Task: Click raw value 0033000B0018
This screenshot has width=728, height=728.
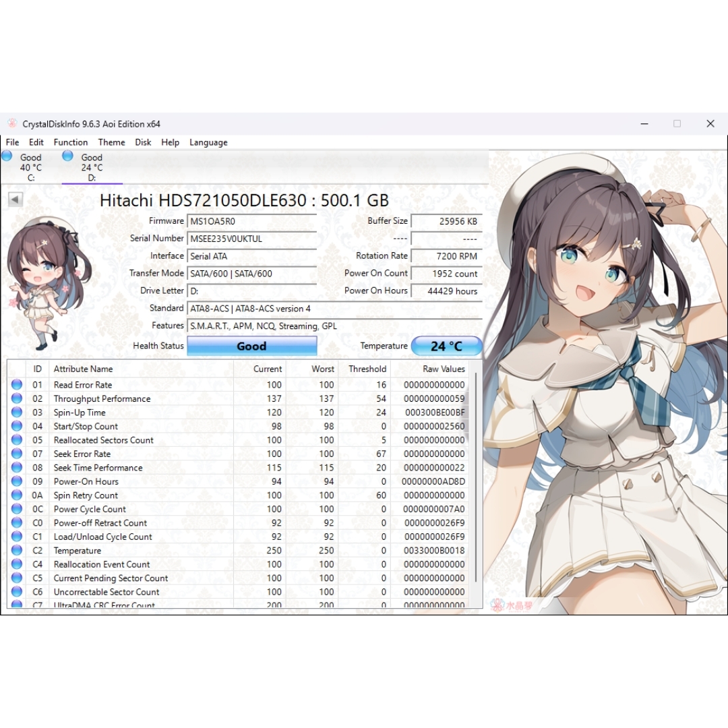Action: pos(434,551)
